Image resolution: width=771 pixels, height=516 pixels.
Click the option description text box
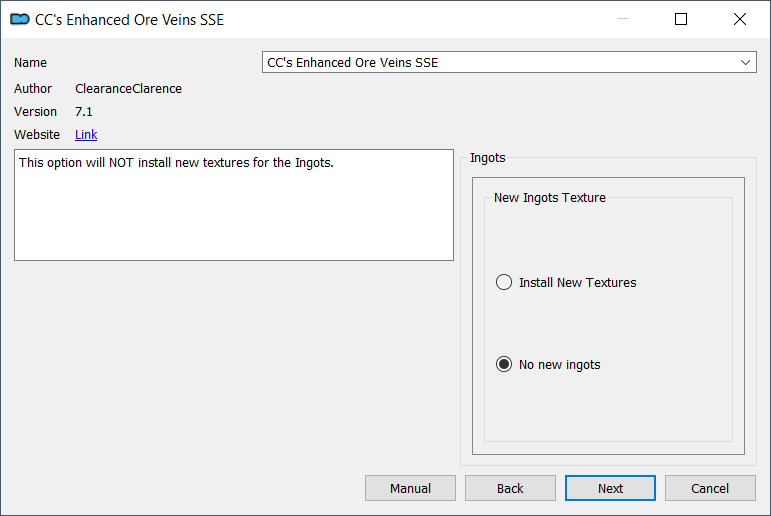point(234,205)
